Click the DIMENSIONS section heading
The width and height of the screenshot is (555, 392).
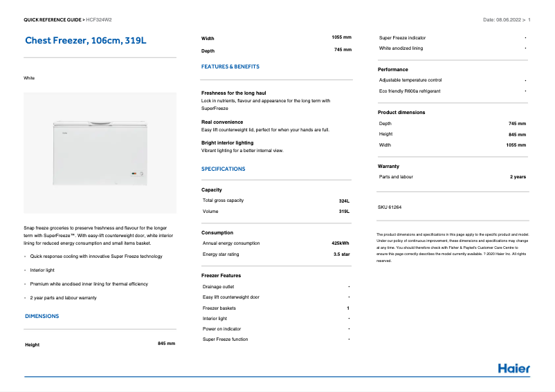(x=42, y=316)
